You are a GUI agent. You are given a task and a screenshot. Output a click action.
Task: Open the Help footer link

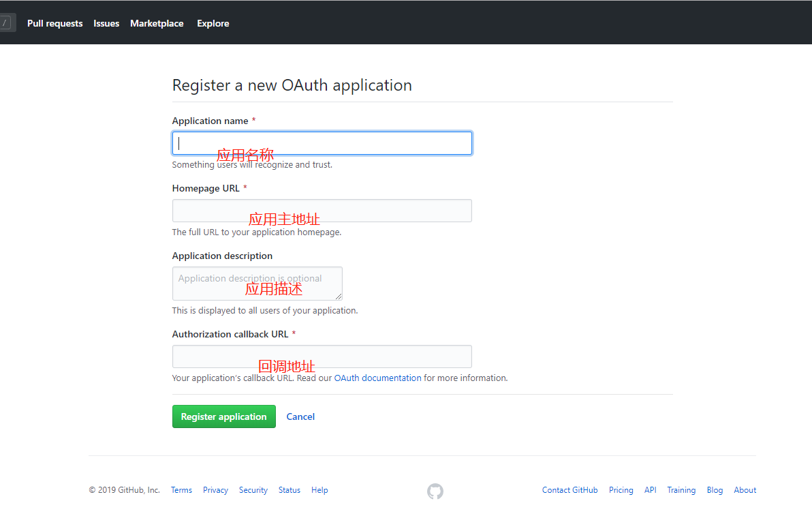[x=319, y=490]
